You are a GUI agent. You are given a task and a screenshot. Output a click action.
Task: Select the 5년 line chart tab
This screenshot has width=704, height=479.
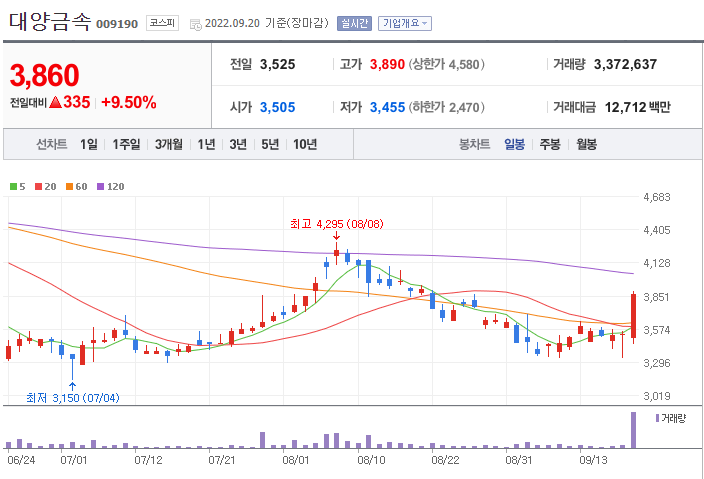tap(270, 145)
